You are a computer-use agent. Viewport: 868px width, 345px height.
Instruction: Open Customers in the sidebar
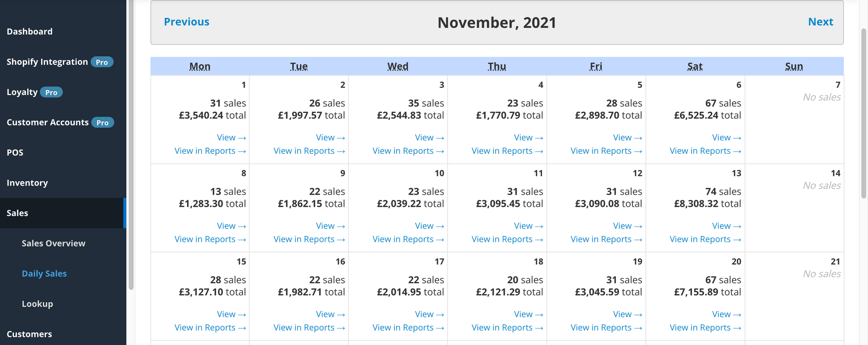(30, 334)
